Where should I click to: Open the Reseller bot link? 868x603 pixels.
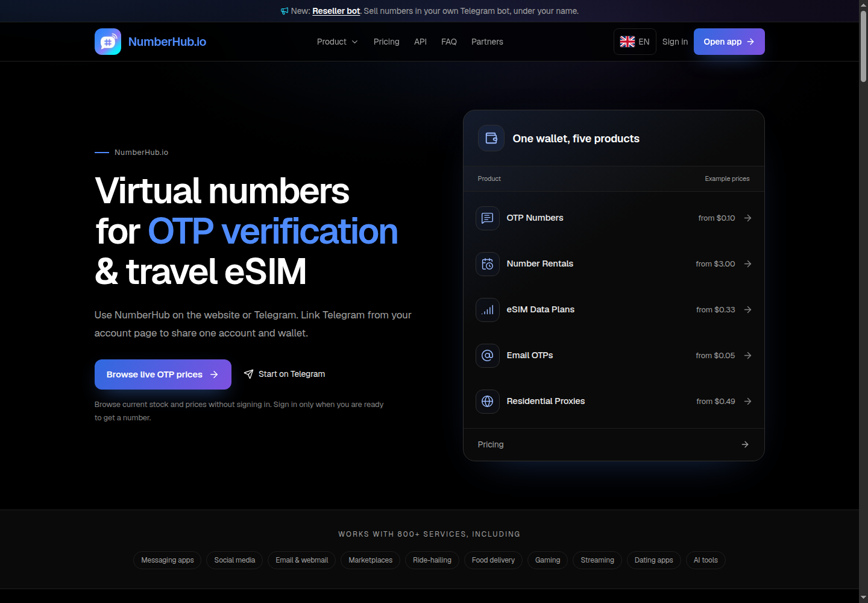point(336,11)
